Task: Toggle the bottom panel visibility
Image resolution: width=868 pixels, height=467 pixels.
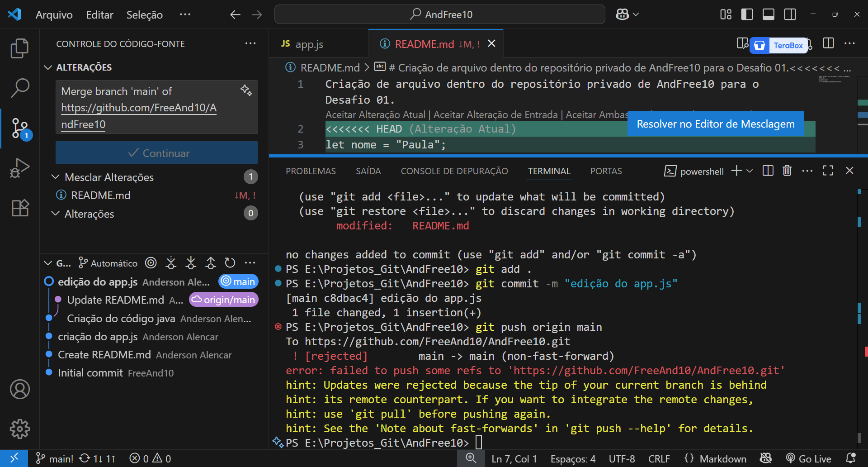Action: [x=769, y=14]
